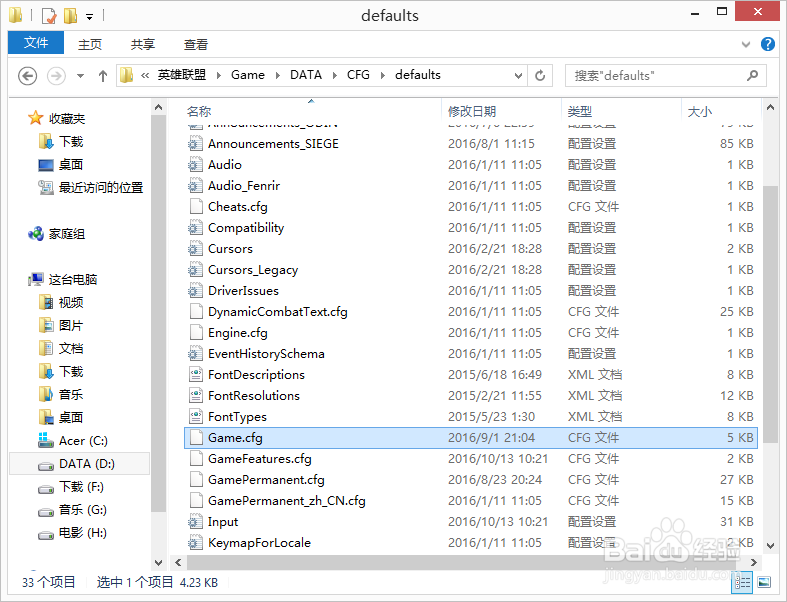
Task: Select Audio_Fenrir config file icon
Action: (196, 186)
